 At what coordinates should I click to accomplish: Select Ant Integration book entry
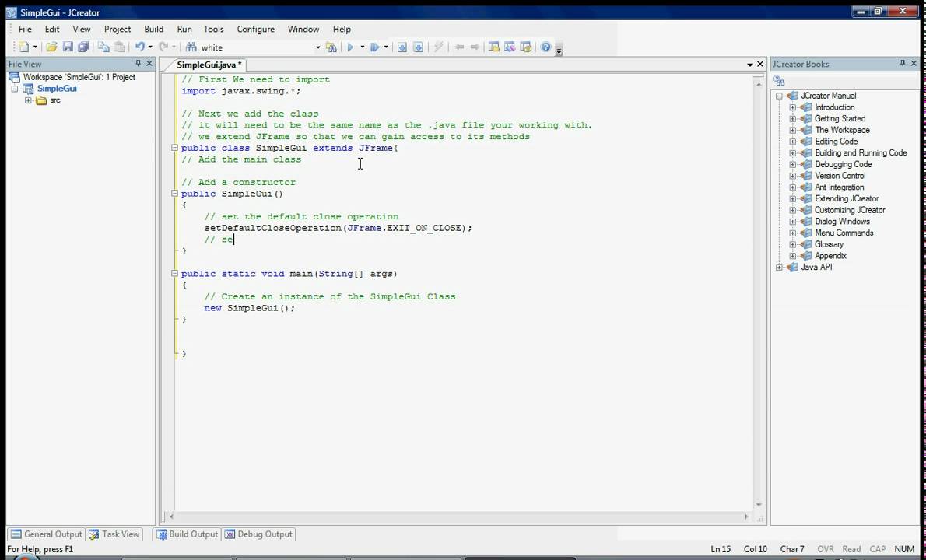tap(839, 187)
